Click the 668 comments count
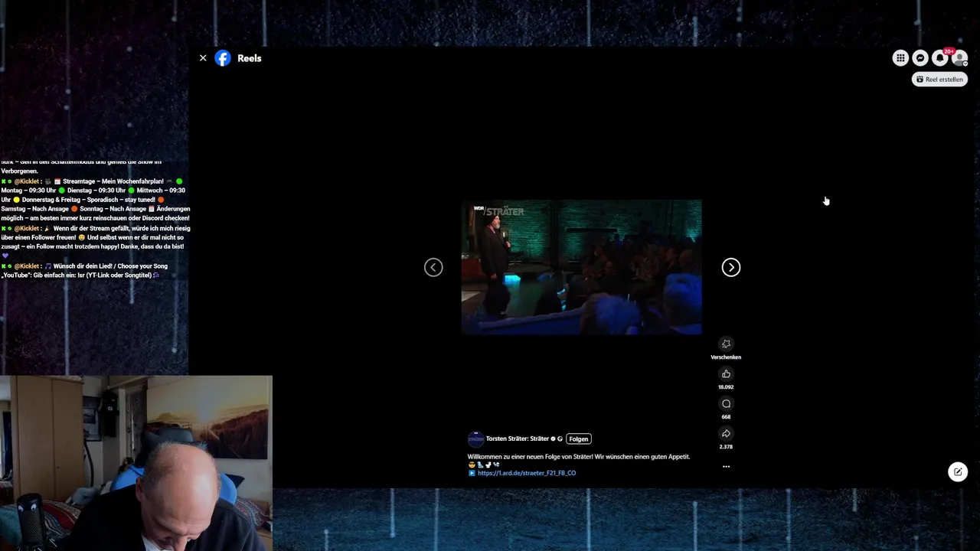Viewport: 980px width, 551px height. point(726,417)
